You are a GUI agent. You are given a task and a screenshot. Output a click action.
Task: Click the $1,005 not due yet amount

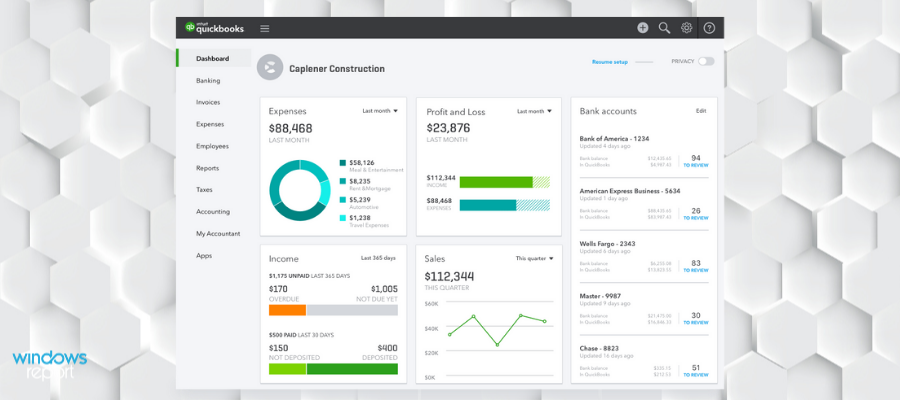pos(384,289)
